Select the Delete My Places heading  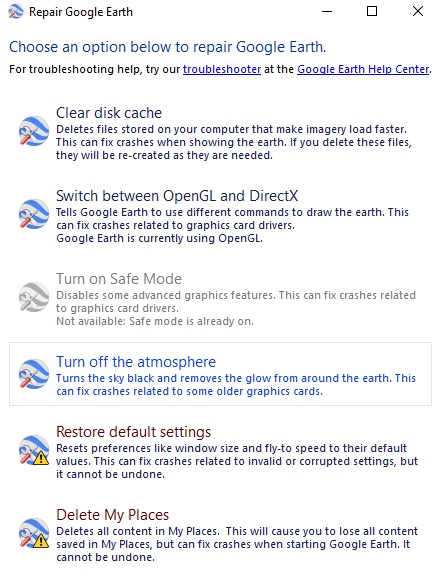click(113, 514)
